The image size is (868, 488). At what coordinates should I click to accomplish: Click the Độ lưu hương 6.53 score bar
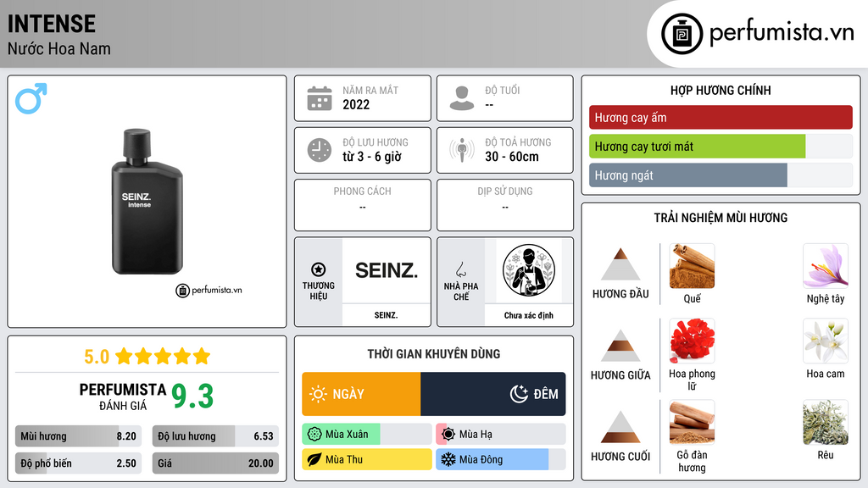(215, 436)
